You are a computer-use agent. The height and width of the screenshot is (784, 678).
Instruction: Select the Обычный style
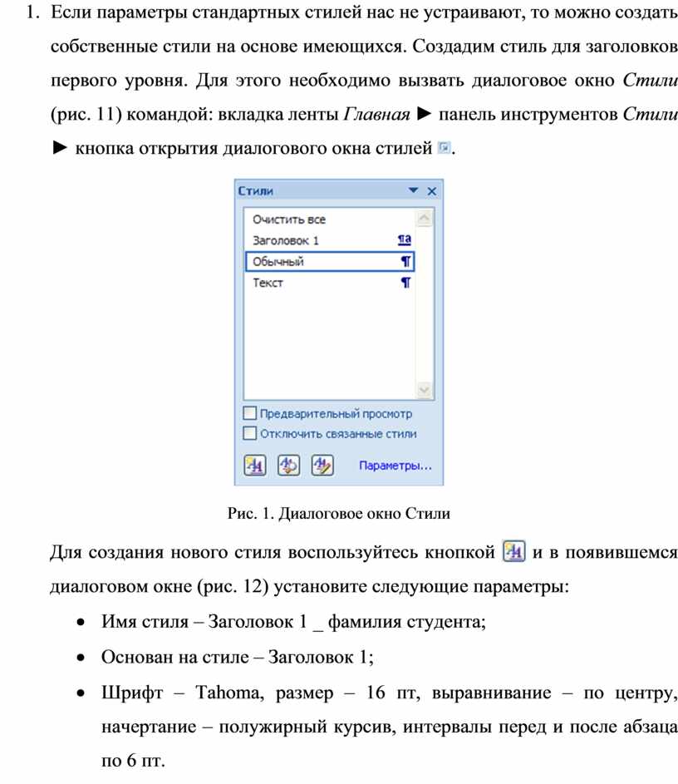pyautogui.click(x=330, y=262)
